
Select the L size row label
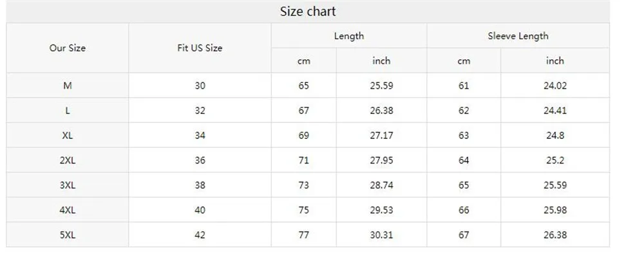68,110
